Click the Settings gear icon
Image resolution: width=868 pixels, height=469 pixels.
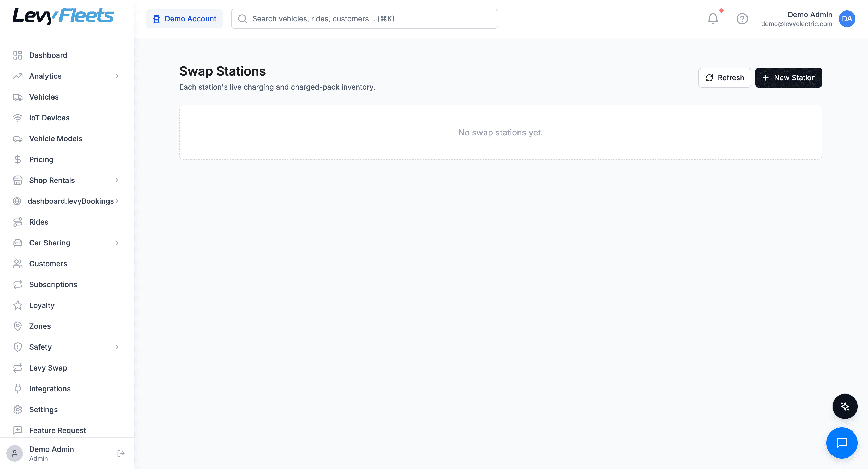coord(17,410)
